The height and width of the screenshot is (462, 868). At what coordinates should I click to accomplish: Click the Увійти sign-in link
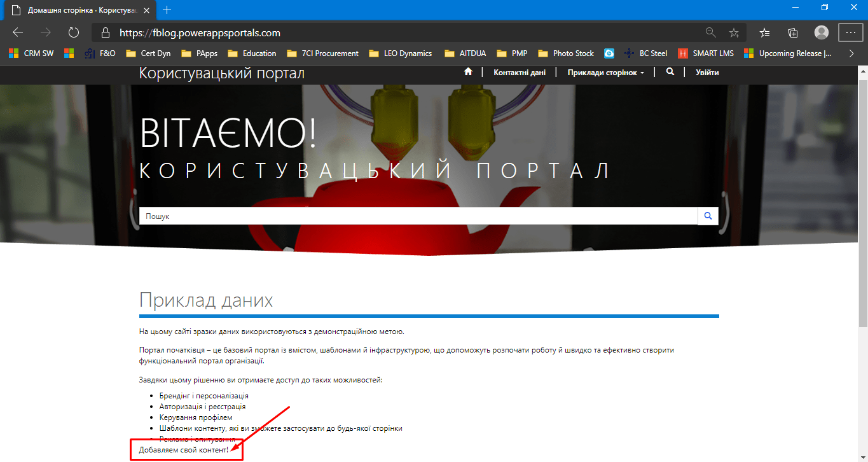click(x=707, y=73)
